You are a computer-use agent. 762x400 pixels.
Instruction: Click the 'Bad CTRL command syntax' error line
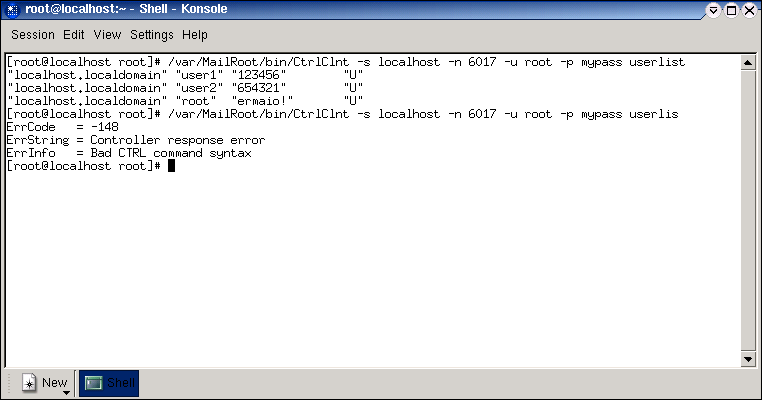[129, 153]
